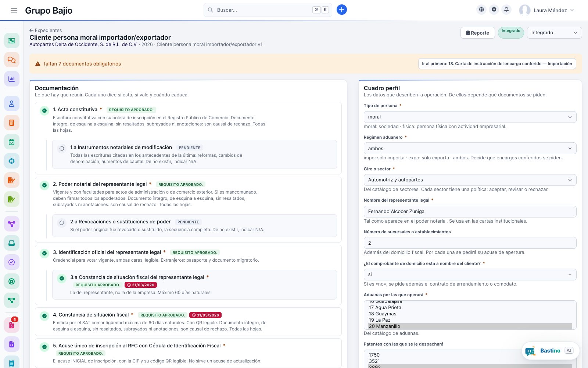Open the notifications bell
Image resolution: width=588 pixels, height=368 pixels.
[x=506, y=10]
